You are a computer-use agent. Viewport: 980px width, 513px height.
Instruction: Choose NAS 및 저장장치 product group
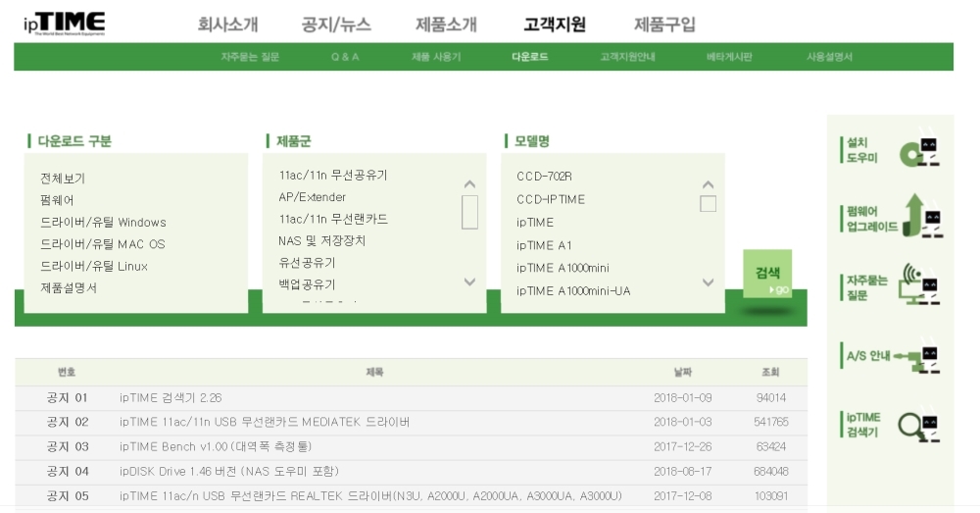tap(321, 241)
